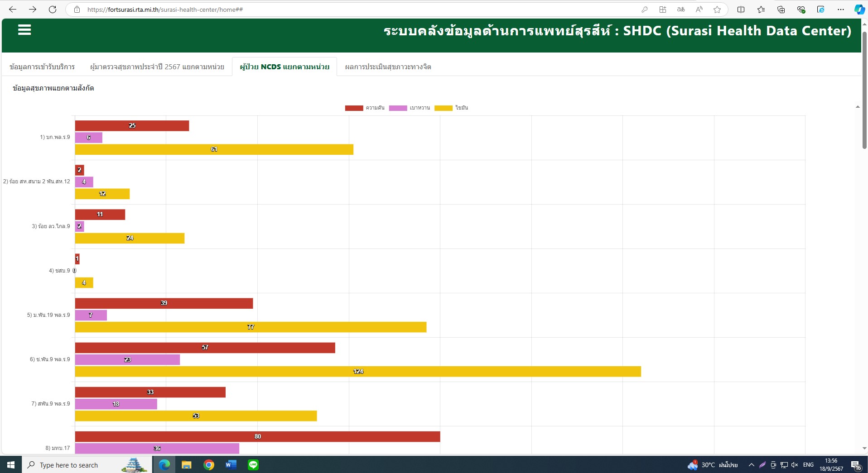
Task: Click the yellow bar labeled 124
Action: pos(358,372)
